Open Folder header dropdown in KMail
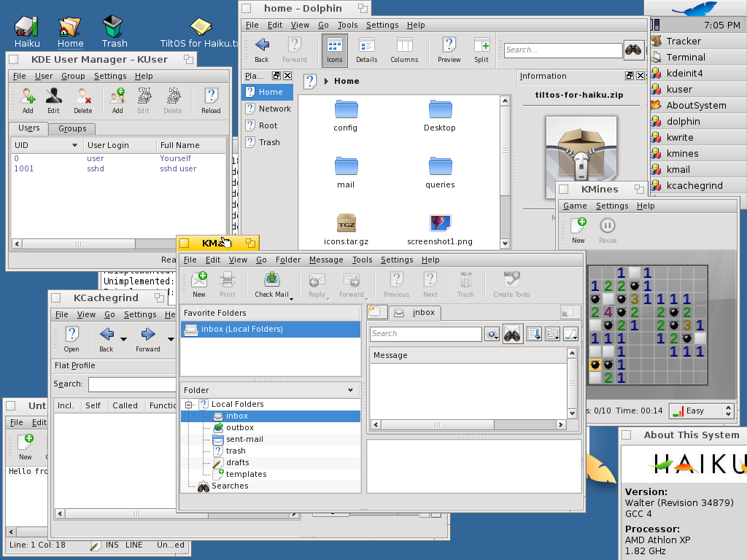Image resolution: width=747 pixels, height=560 pixels. pyautogui.click(x=350, y=390)
